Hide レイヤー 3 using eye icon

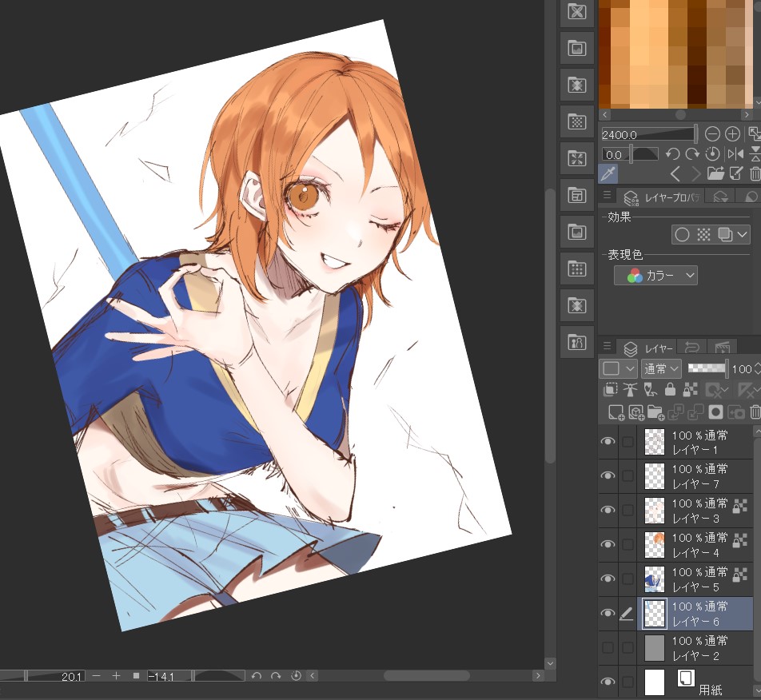[608, 511]
